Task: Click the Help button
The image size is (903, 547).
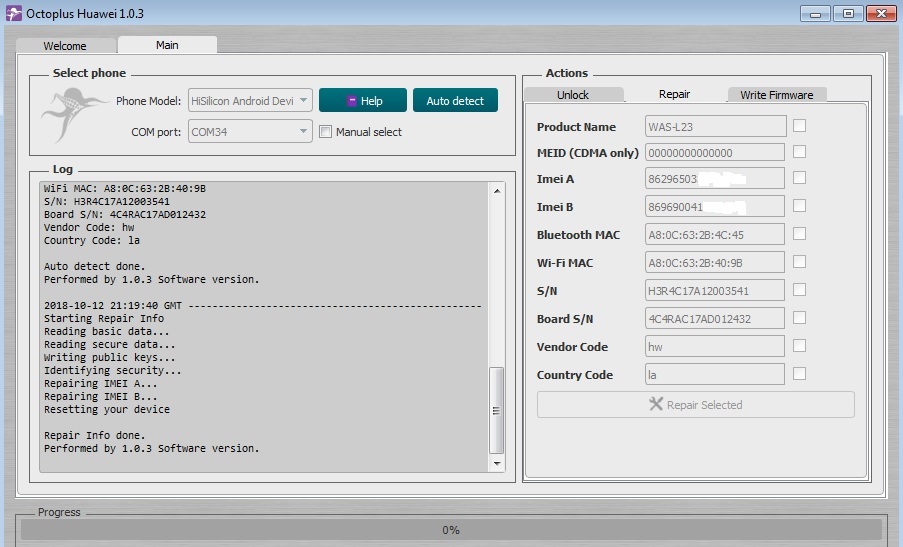Action: pyautogui.click(x=363, y=101)
